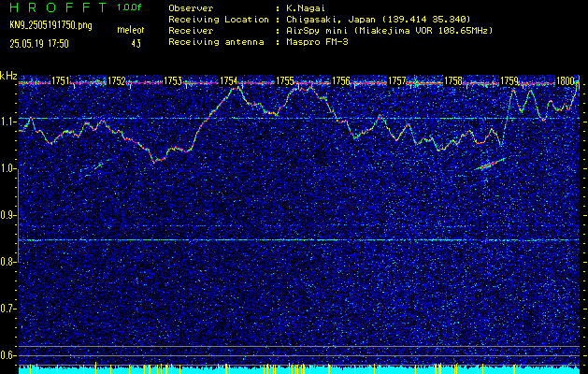This screenshot has width=588, height=374.
Task: Click the wandering signal peak at 1754
Action: point(236,88)
